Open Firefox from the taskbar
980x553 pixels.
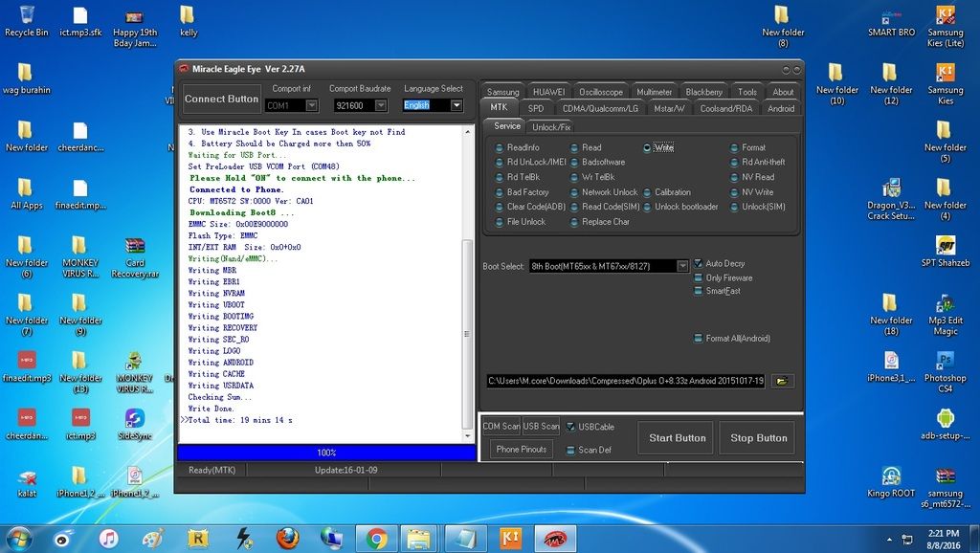pyautogui.click(x=287, y=538)
